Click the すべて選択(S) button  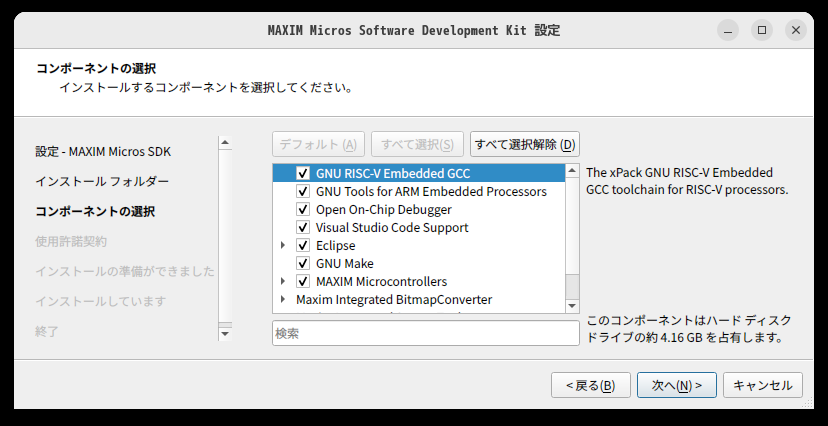(x=417, y=144)
